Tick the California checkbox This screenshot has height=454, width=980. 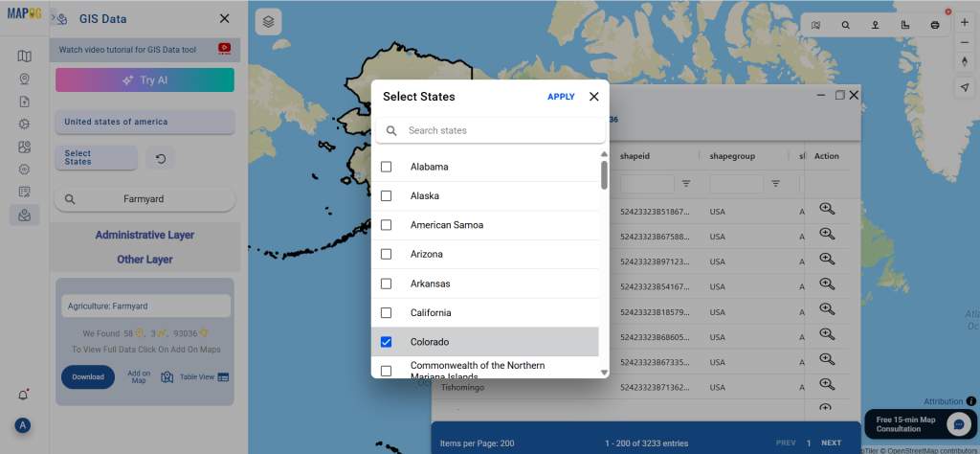(x=387, y=312)
